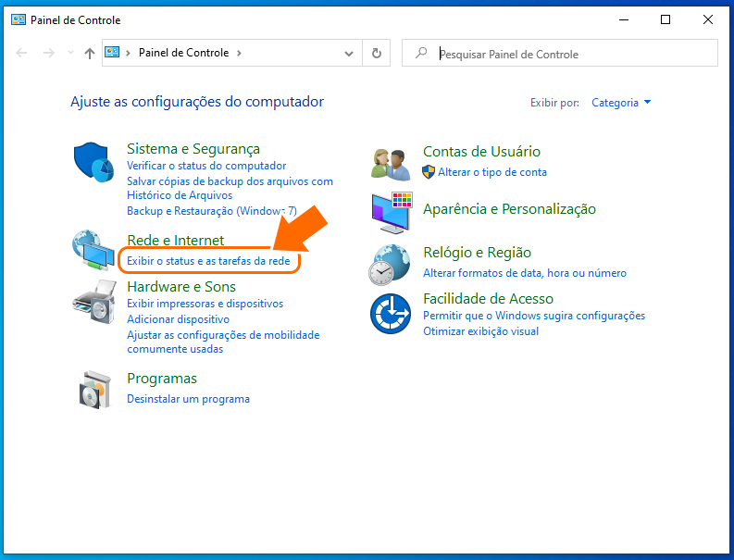Refresh the Painel de Controle view
The height and width of the screenshot is (560, 734).
click(x=377, y=53)
